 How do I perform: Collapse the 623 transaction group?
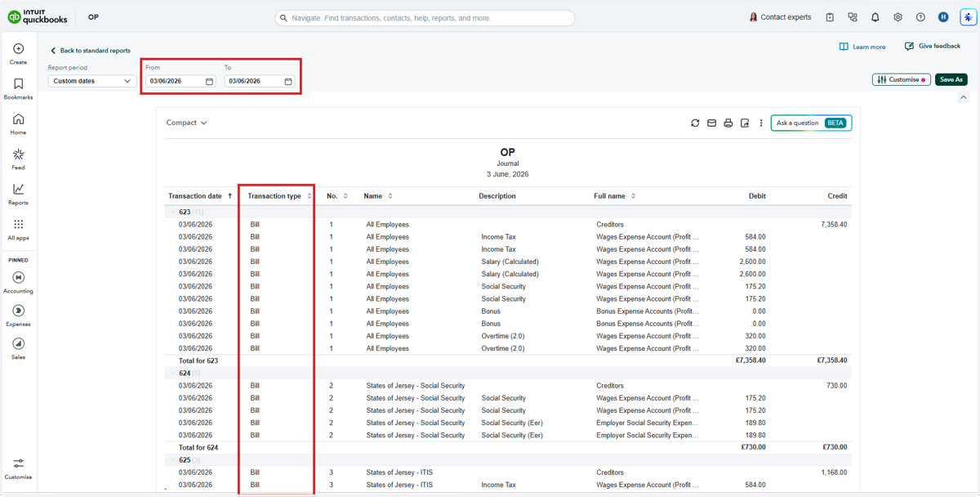tap(172, 212)
